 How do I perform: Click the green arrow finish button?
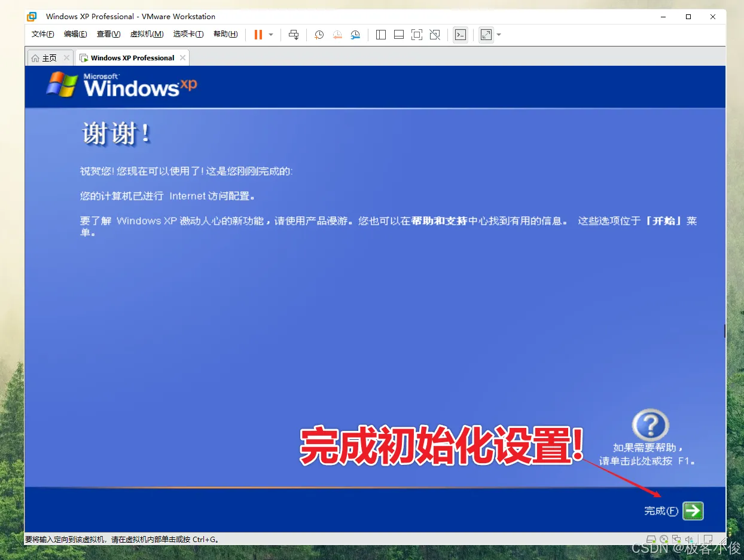693,510
